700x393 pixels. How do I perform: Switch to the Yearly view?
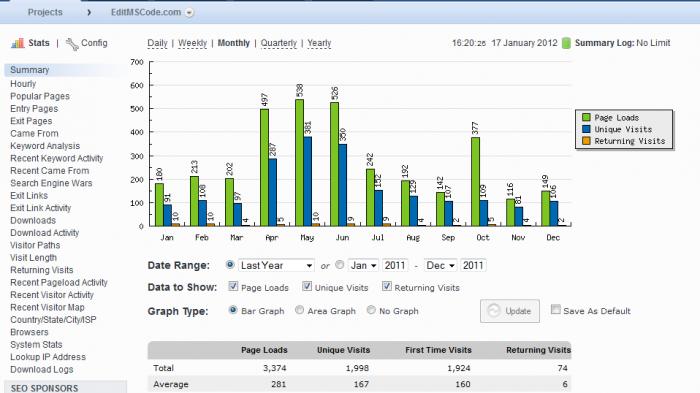point(319,43)
